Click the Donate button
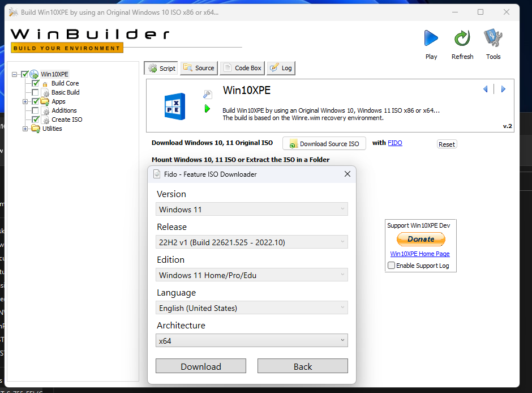 421,240
